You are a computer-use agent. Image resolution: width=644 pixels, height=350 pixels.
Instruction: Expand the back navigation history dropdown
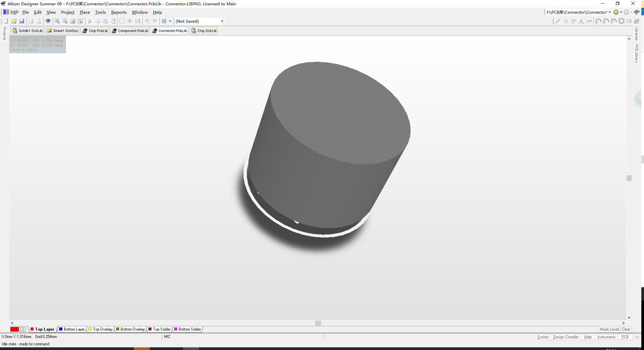(x=621, y=12)
